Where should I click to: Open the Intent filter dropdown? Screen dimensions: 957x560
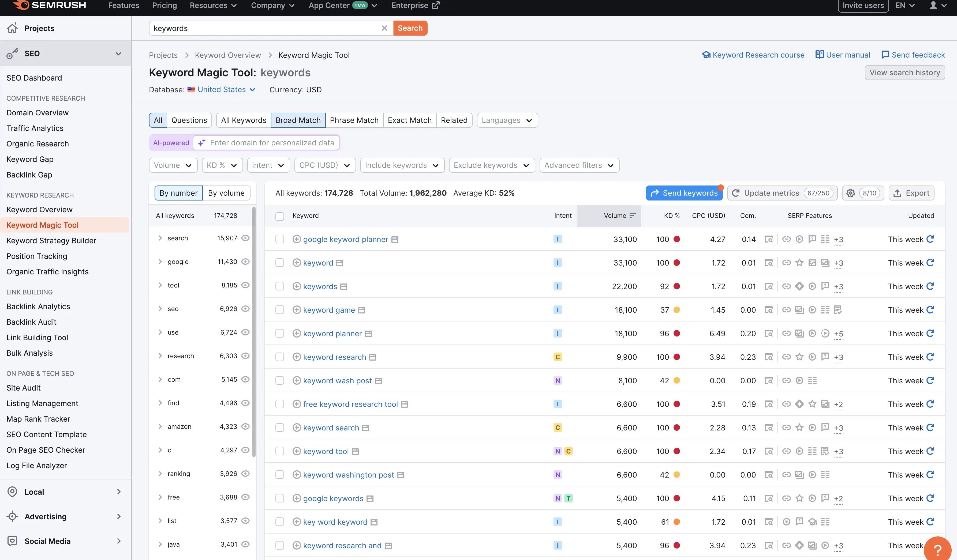click(268, 165)
